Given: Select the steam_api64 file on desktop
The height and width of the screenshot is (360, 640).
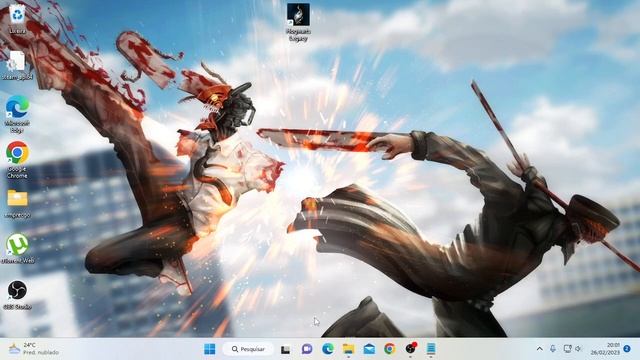Looking at the screenshot, I should (17, 64).
